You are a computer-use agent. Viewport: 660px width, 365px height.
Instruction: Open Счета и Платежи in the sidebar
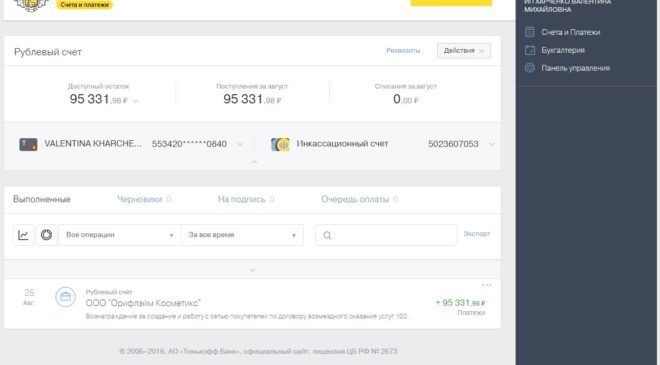click(570, 32)
